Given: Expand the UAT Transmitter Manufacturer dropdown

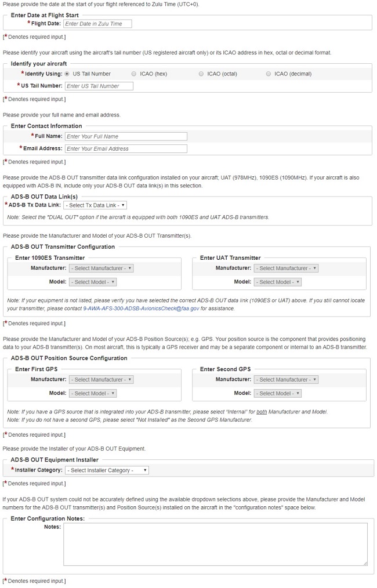Looking at the screenshot, I should (x=286, y=268).
